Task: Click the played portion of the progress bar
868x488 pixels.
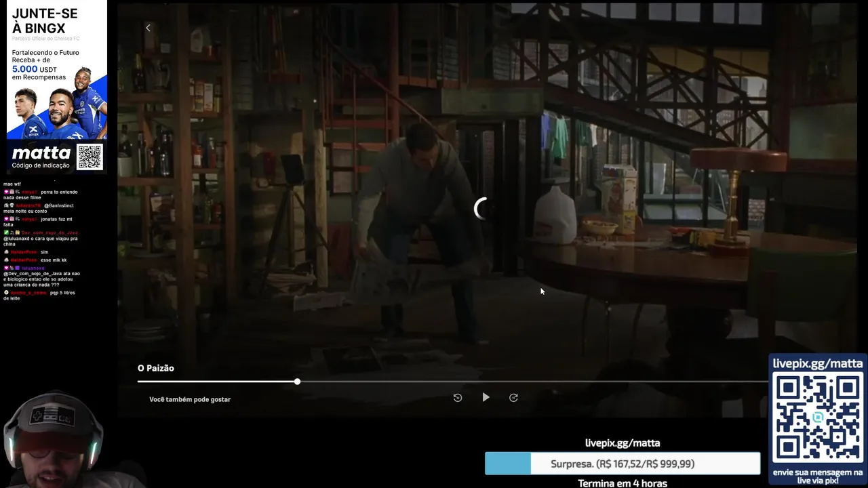Action: click(x=216, y=382)
